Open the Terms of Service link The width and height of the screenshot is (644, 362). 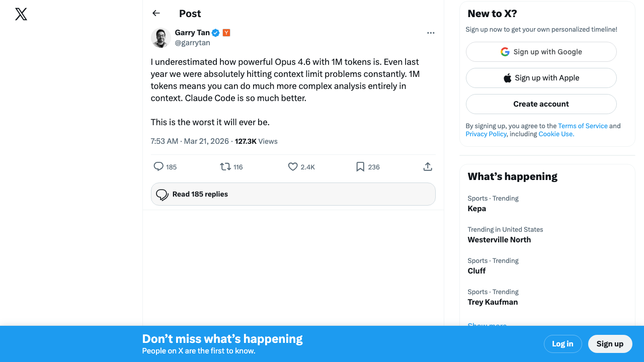tap(583, 126)
